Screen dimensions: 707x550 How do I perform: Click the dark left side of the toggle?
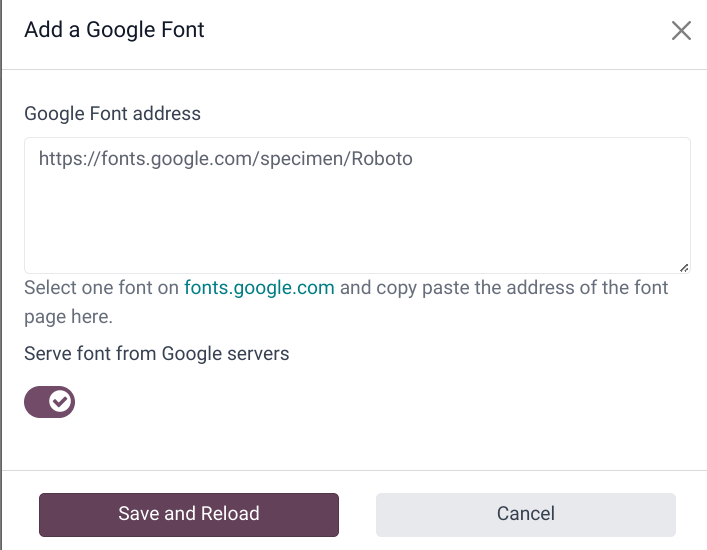(37, 402)
